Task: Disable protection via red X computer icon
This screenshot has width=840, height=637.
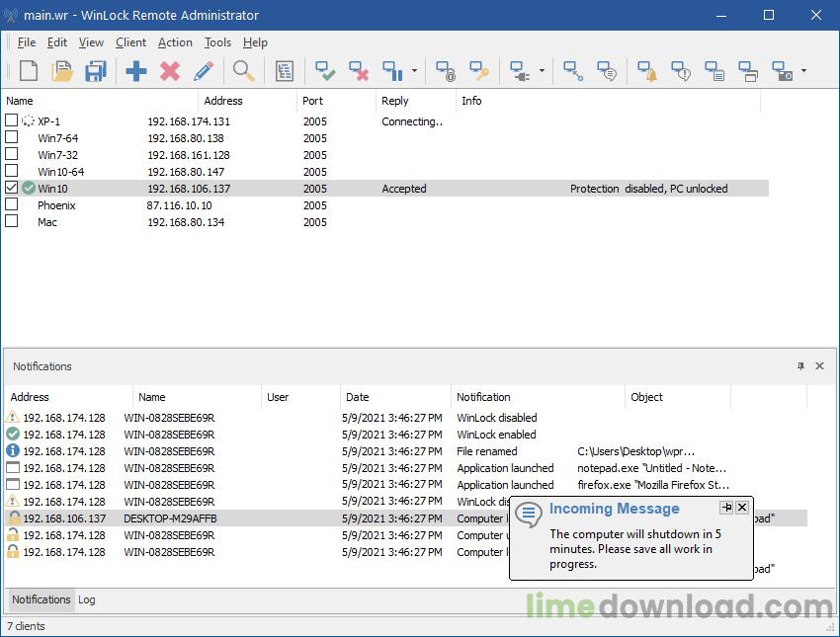Action: 359,71
